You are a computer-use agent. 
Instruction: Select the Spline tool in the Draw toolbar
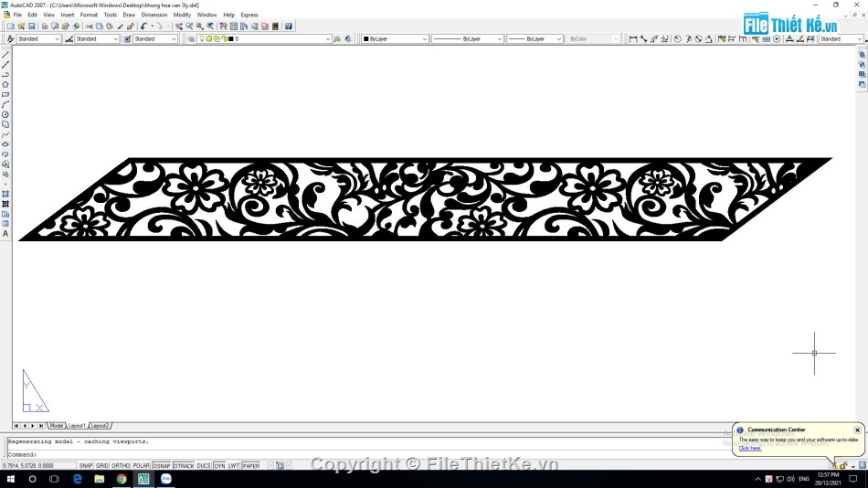coord(5,134)
